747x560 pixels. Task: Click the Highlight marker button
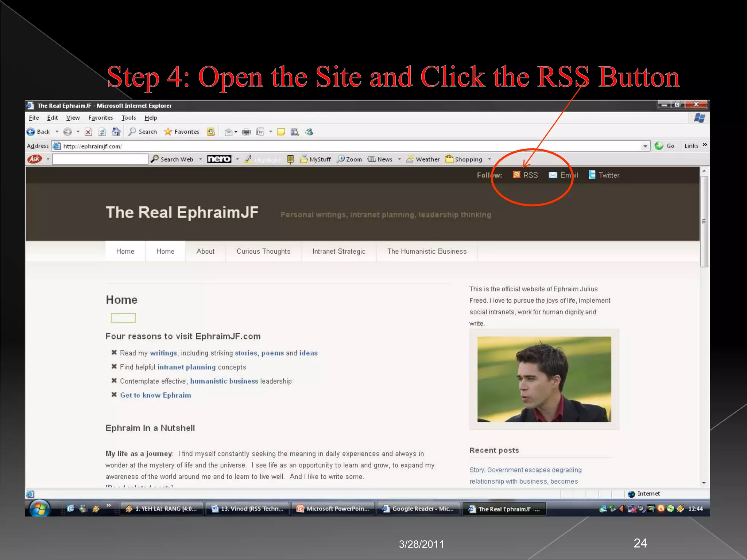tap(263, 159)
